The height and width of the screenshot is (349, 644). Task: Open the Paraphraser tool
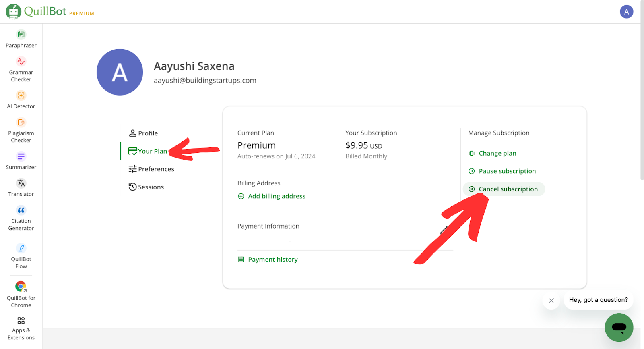[x=21, y=39]
